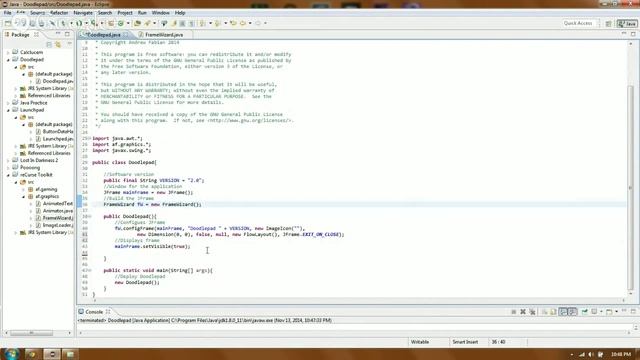Viewport: 640px width, 360px height.
Task: Minimize the Package Explorer view
Action: click(58, 34)
